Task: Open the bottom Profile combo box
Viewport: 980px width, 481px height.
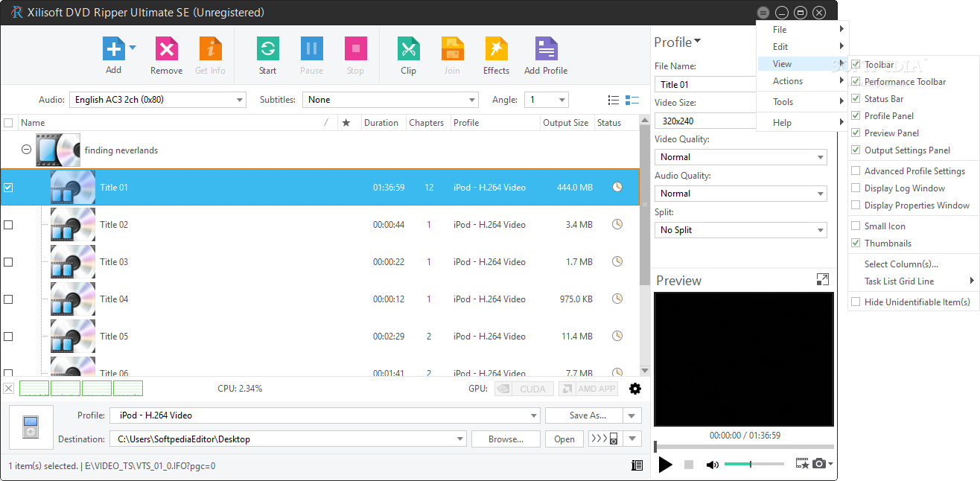Action: pyautogui.click(x=325, y=415)
